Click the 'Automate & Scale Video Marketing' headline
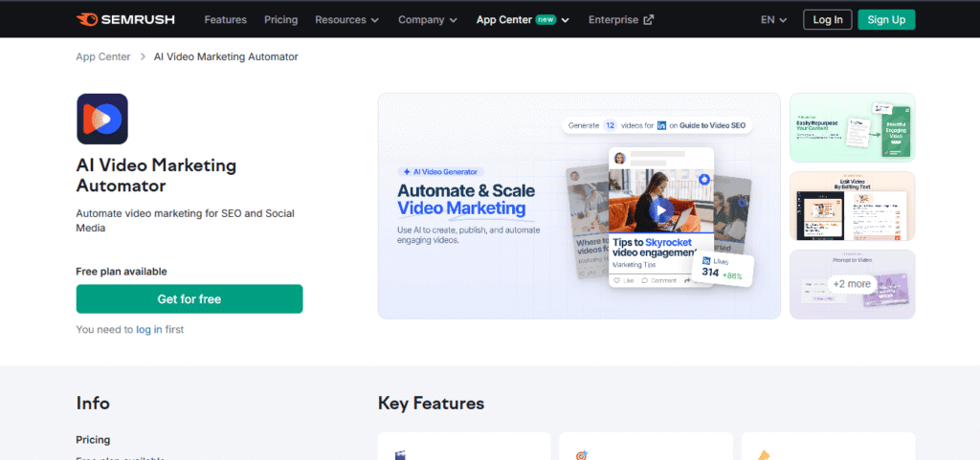Screen dimensions: 980x460 tap(466, 199)
